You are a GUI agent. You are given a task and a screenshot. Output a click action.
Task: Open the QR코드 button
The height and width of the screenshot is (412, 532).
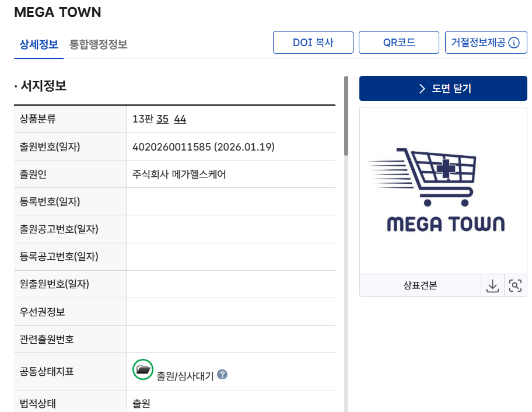(399, 43)
